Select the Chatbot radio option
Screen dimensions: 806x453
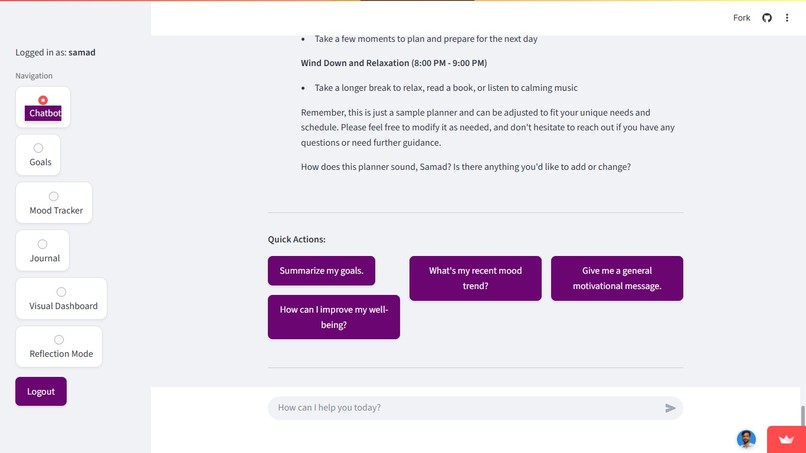43,100
